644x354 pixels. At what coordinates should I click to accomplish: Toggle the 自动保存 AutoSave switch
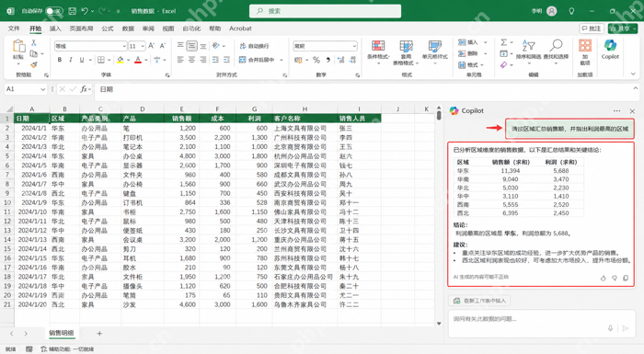(53, 11)
